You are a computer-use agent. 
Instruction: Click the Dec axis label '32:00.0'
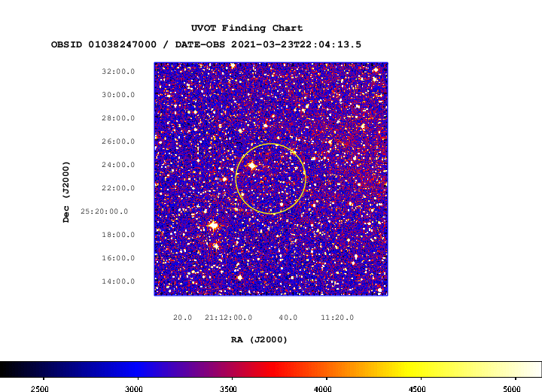tap(118, 71)
